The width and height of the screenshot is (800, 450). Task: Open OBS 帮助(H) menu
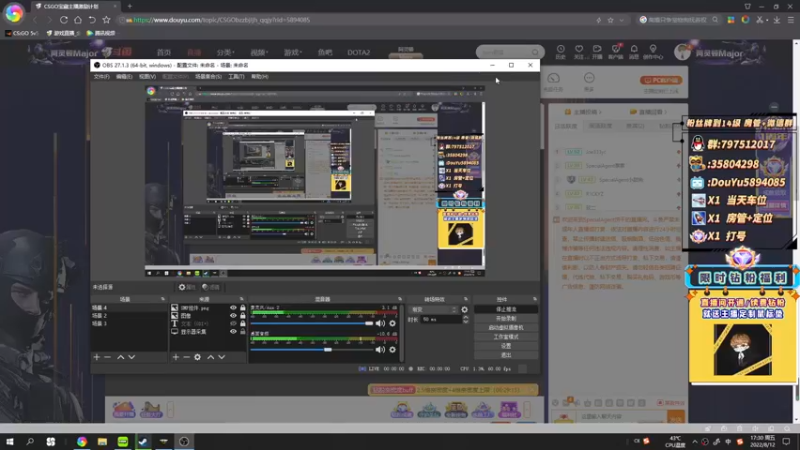point(260,77)
